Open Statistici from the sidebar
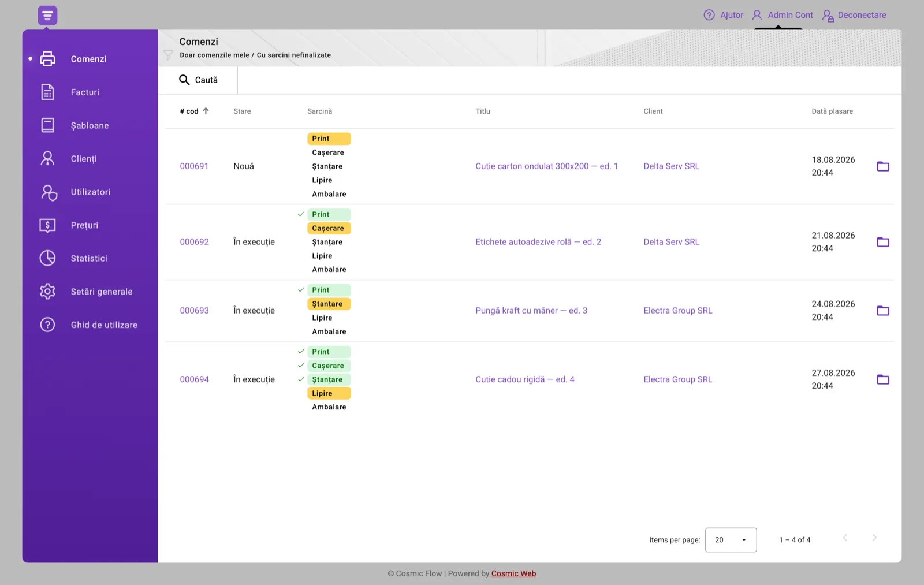 (x=89, y=258)
